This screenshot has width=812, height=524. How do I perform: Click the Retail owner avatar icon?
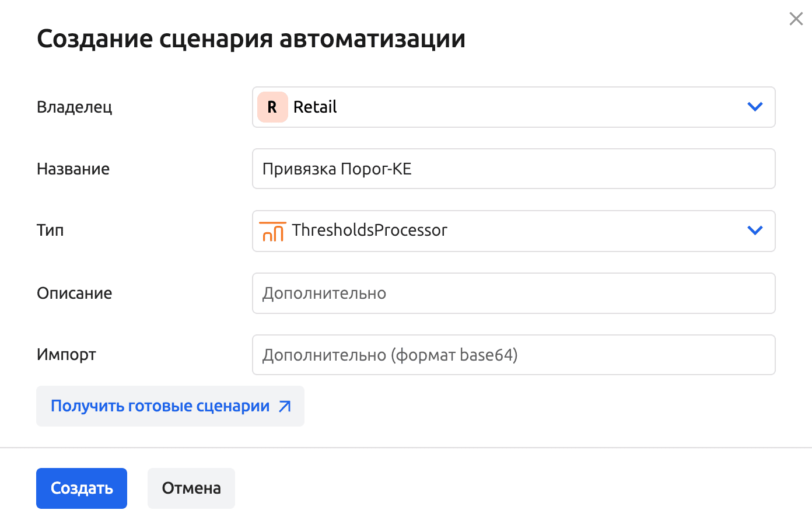(272, 107)
